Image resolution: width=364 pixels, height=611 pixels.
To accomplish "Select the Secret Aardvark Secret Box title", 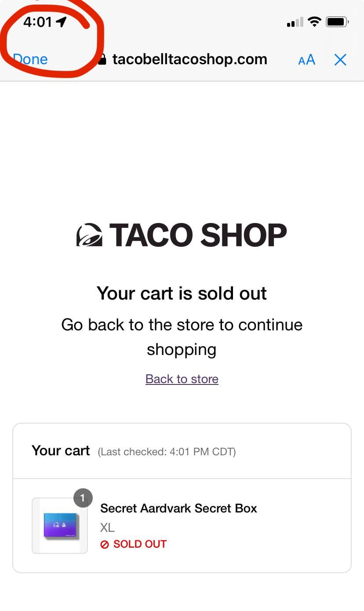I will click(178, 508).
